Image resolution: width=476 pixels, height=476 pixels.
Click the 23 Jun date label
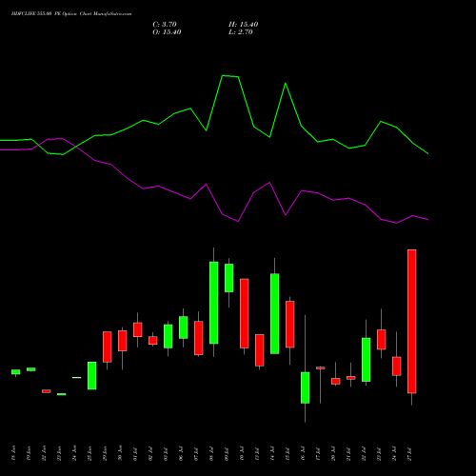[x=59, y=453]
